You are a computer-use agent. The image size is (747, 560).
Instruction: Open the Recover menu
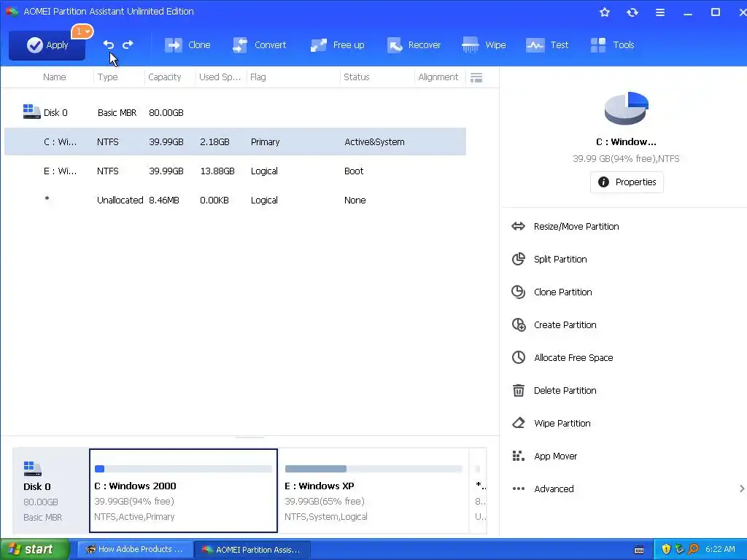[414, 45]
